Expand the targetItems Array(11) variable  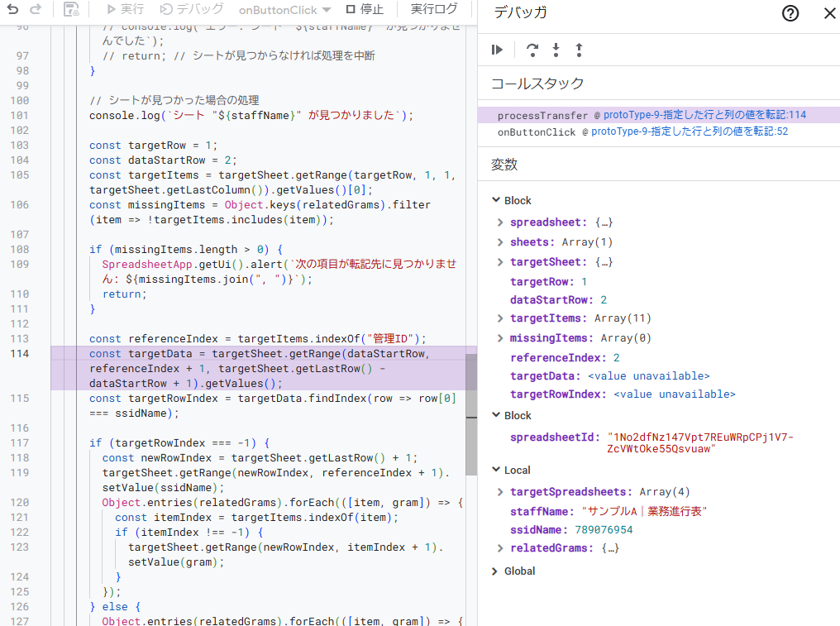tap(500, 318)
